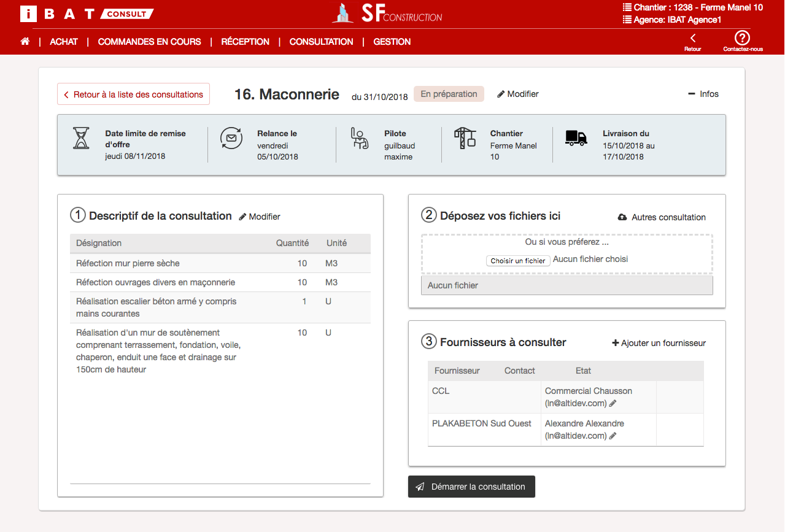Edit the CCL contact pencil icon
Image resolution: width=785 pixels, height=532 pixels.
(x=613, y=403)
